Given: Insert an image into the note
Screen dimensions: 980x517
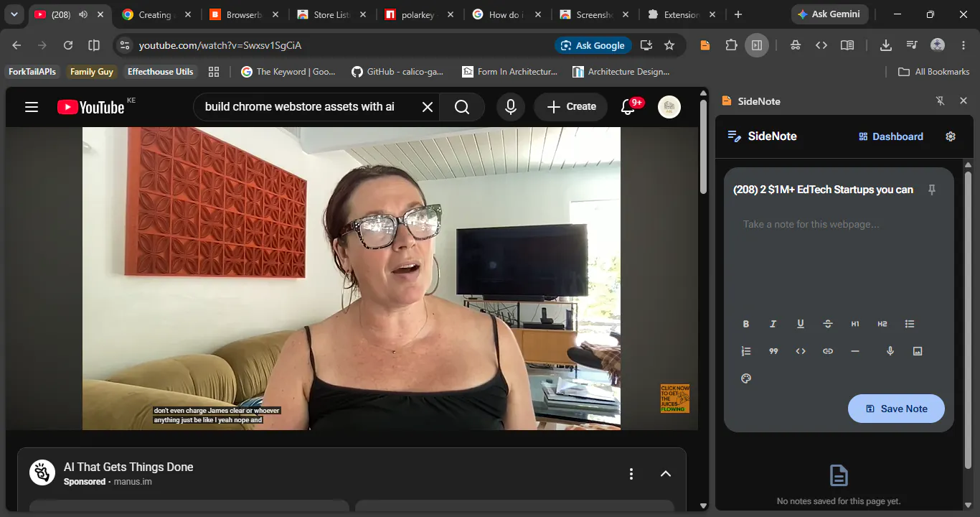Looking at the screenshot, I should 918,351.
